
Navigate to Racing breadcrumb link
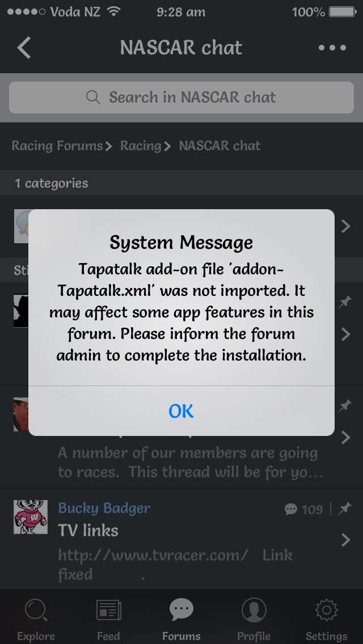click(x=141, y=146)
